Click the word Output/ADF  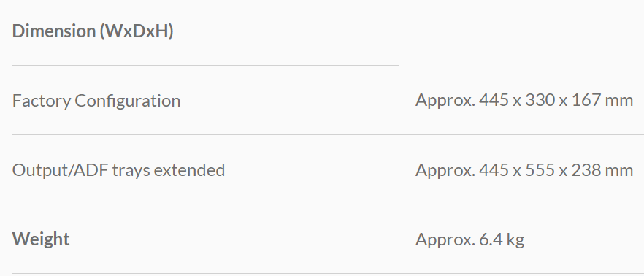[x=61, y=170]
